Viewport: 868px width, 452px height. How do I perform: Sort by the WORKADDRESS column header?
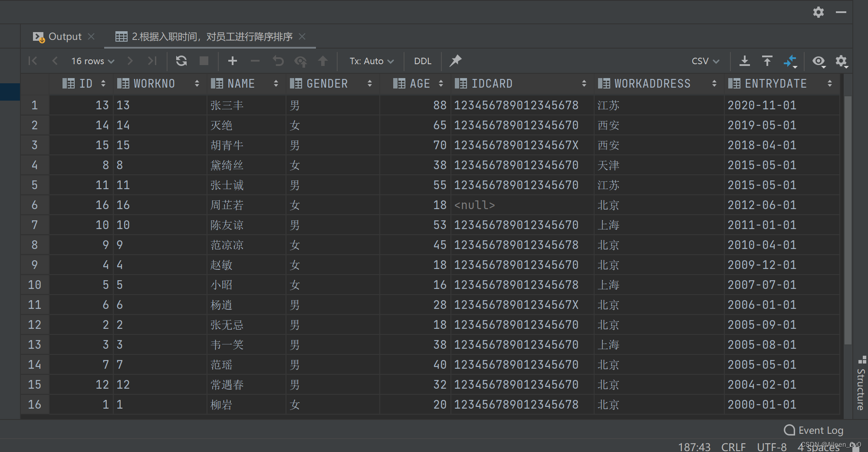(658, 83)
